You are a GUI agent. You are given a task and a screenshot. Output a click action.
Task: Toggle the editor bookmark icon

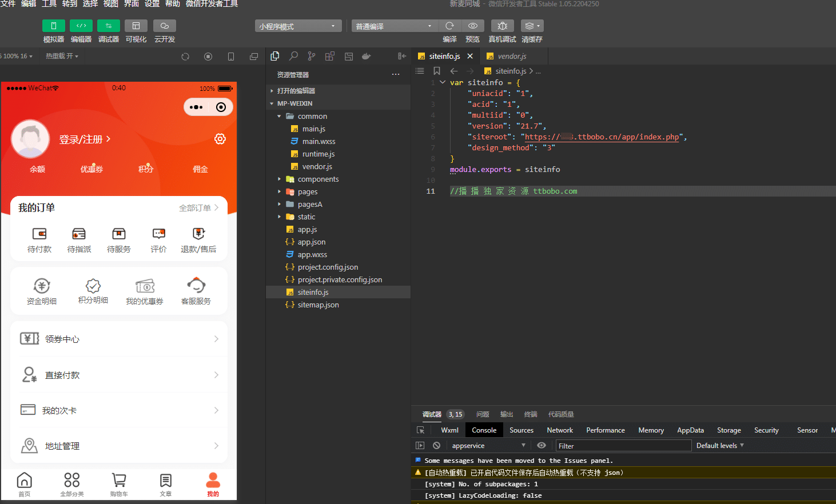[x=437, y=71]
